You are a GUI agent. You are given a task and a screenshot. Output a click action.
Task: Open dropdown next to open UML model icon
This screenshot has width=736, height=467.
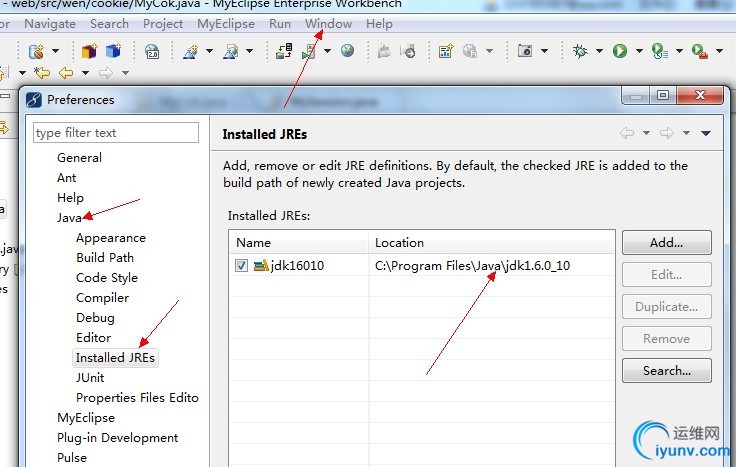point(250,51)
